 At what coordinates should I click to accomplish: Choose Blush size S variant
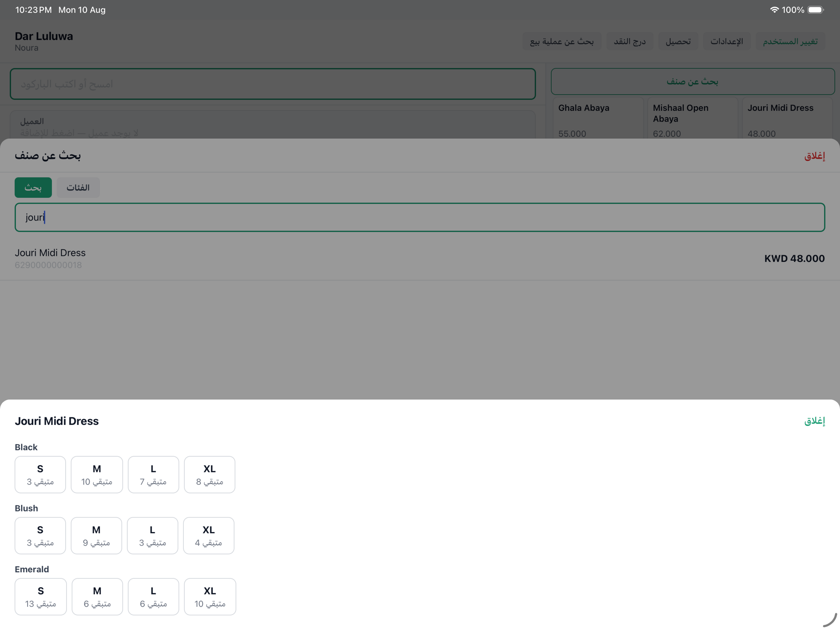tap(40, 535)
